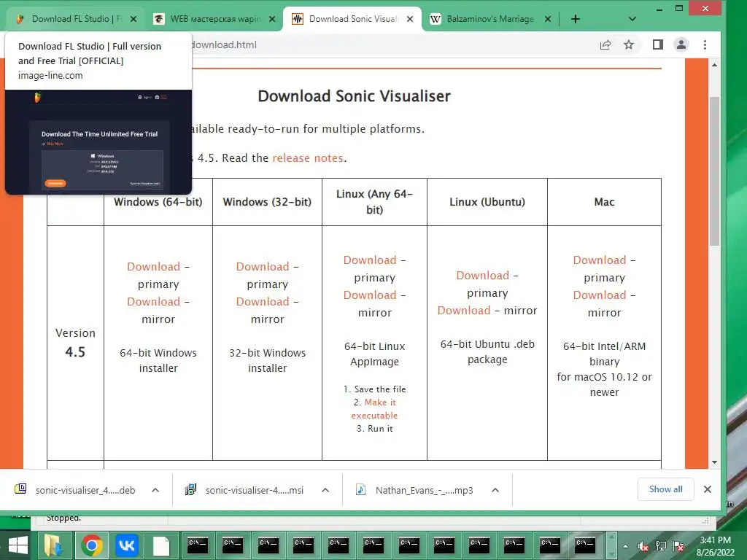
Task: Maximize the Chrome browser window
Action: click(679, 9)
